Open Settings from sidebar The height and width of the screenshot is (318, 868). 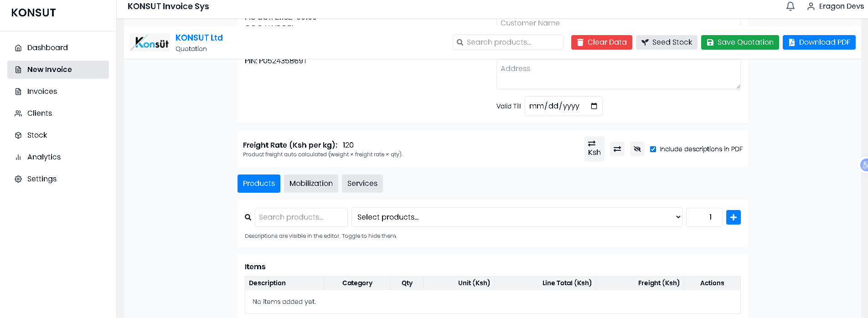click(x=58, y=179)
